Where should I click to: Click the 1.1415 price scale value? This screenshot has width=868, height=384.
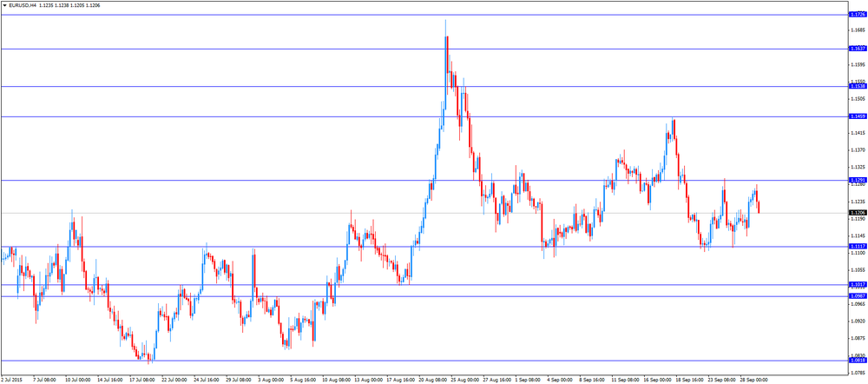(857, 133)
